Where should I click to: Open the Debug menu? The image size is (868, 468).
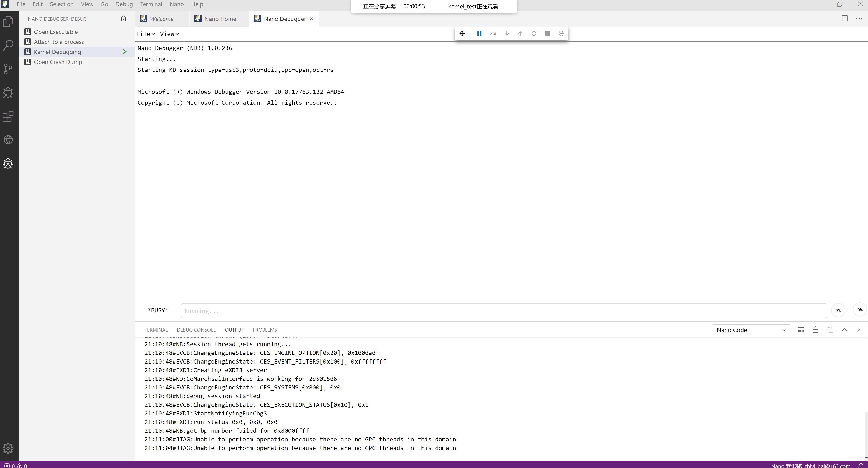[x=124, y=4]
